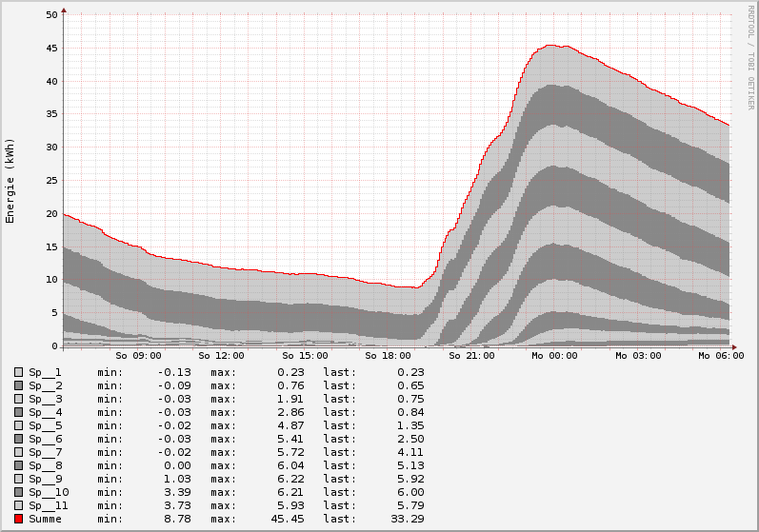Select the 'Mo 00:00' time axis label
The height and width of the screenshot is (532, 759).
[x=555, y=356]
